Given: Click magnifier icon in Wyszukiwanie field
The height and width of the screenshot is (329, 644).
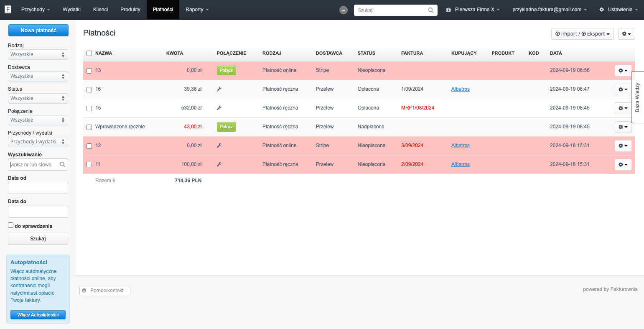Looking at the screenshot, I should click(x=62, y=165).
